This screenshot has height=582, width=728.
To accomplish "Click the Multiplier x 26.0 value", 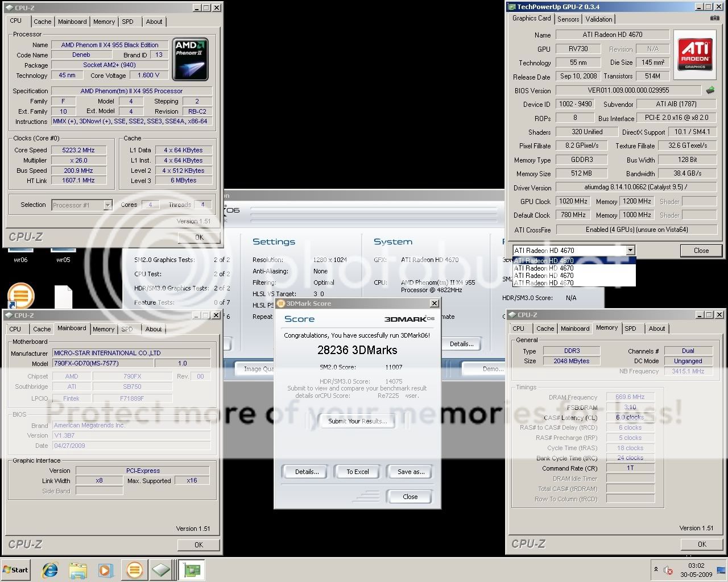I will click(x=78, y=161).
